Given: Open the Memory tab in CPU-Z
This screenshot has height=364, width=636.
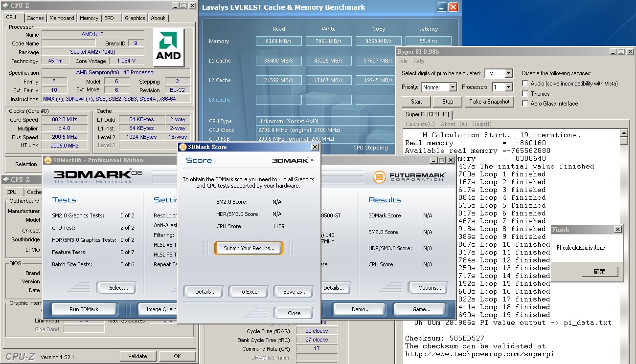Looking at the screenshot, I should pyautogui.click(x=89, y=18).
